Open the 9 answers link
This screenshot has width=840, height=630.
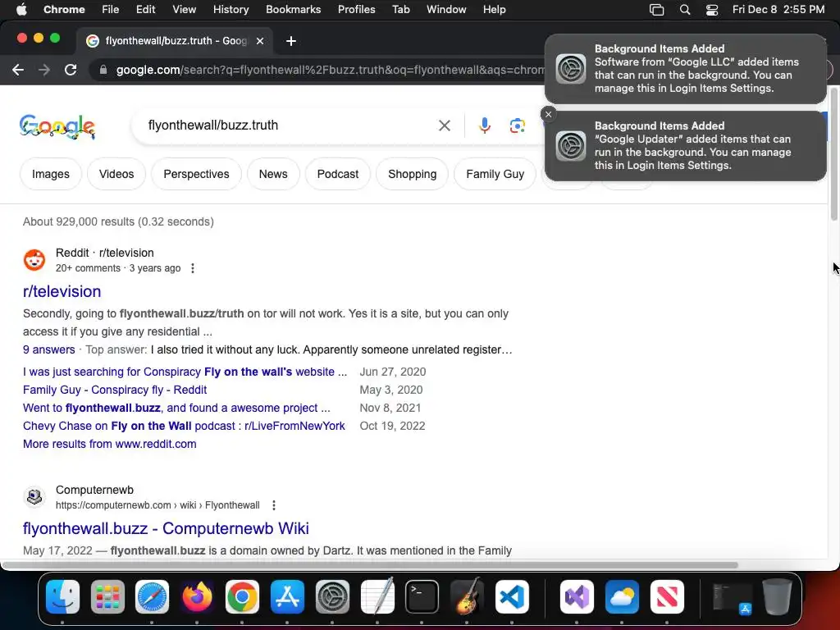pos(48,349)
